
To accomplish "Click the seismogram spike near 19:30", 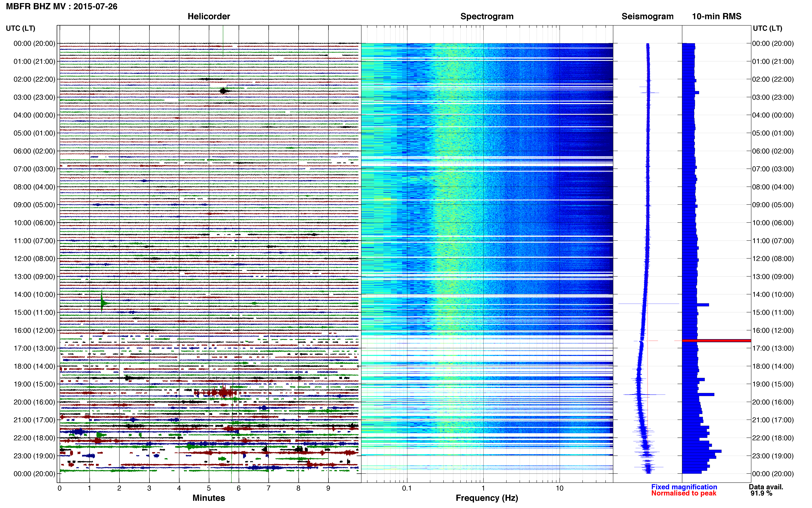I will click(644, 395).
